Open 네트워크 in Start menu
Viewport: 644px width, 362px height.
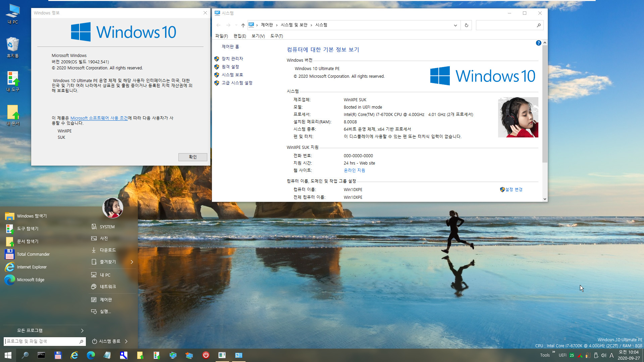click(112, 287)
